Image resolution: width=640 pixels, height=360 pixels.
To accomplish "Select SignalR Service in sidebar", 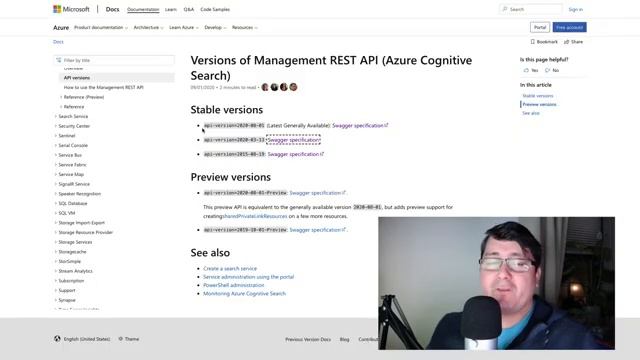I will click(x=74, y=184).
